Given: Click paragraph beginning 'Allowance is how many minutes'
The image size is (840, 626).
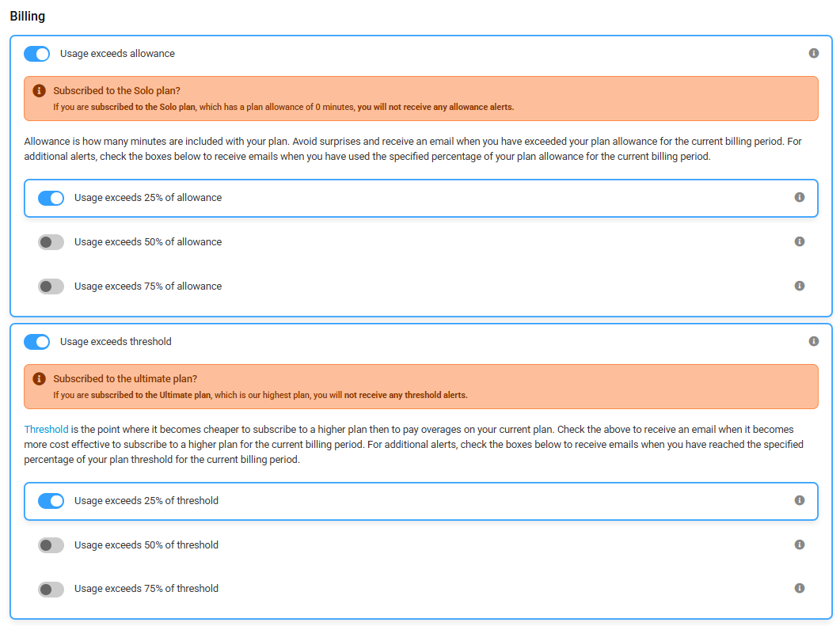Looking at the screenshot, I should click(x=412, y=149).
